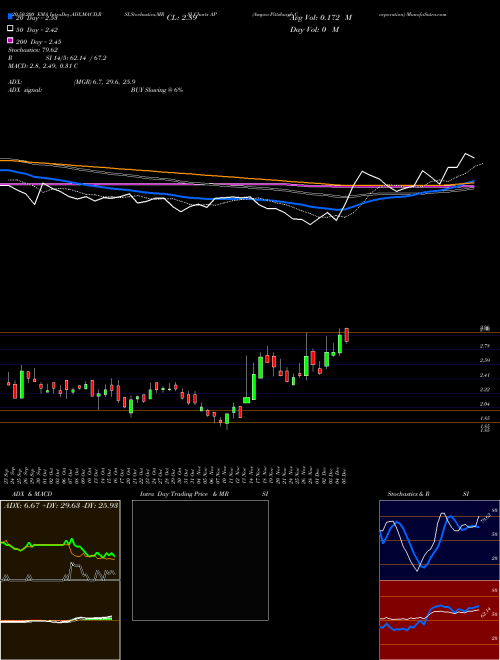Click the 'CL: 2.59' closing price label
Viewport: 500px width, 660px height.
point(182,18)
